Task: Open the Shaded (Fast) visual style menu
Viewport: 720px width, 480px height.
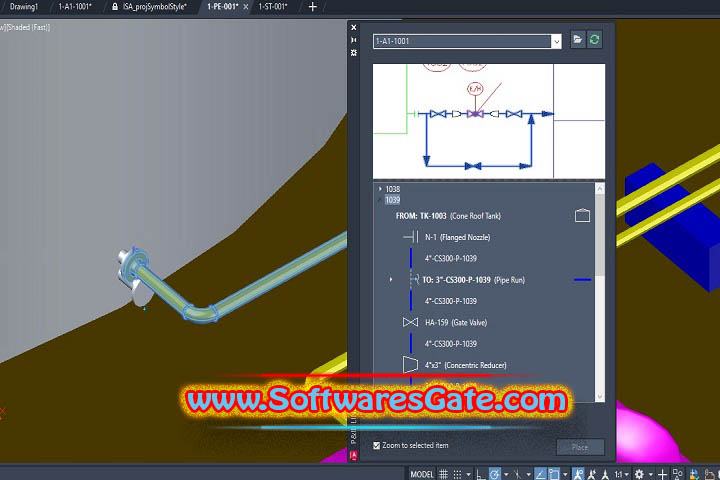Action: [28, 27]
